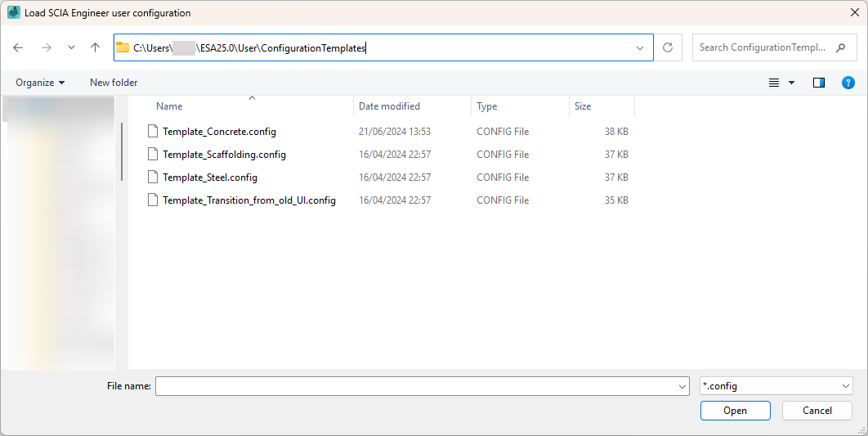Click the 35 KB size value
This screenshot has width=868, height=436.
(x=616, y=200)
